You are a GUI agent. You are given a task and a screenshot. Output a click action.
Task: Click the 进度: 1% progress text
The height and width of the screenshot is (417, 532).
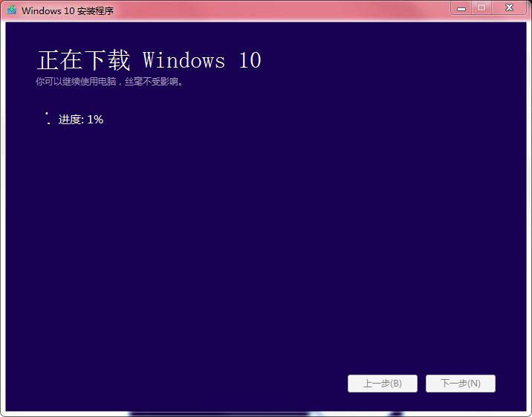pos(81,120)
